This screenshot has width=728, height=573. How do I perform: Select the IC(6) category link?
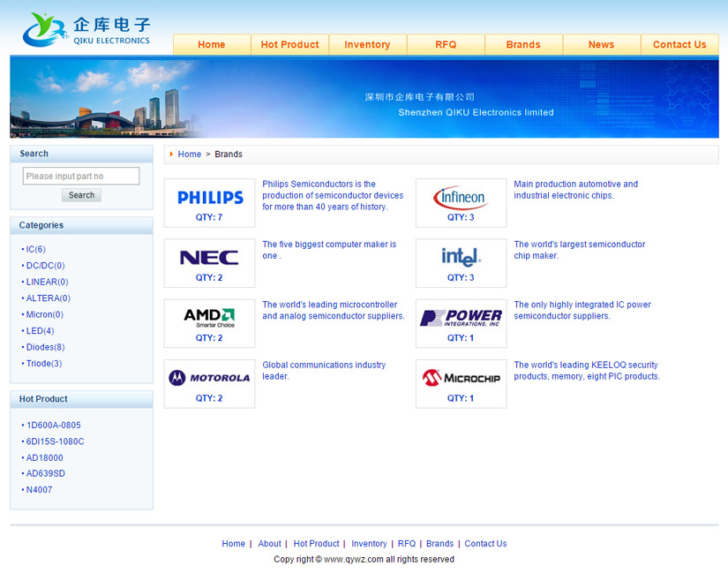[x=35, y=249]
